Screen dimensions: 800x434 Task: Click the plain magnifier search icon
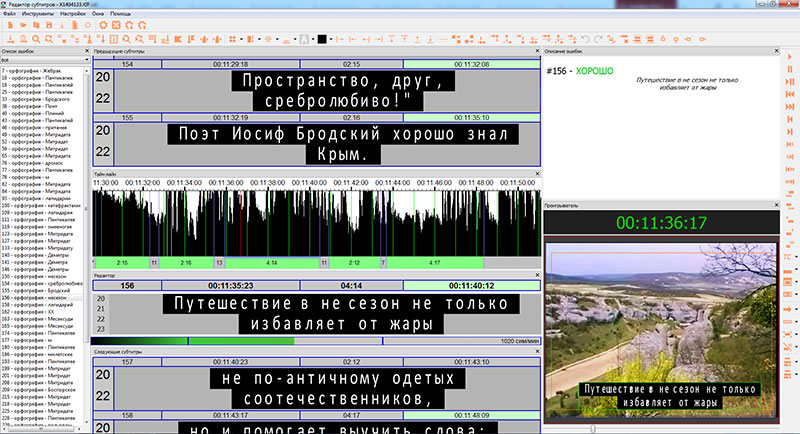[36, 39]
